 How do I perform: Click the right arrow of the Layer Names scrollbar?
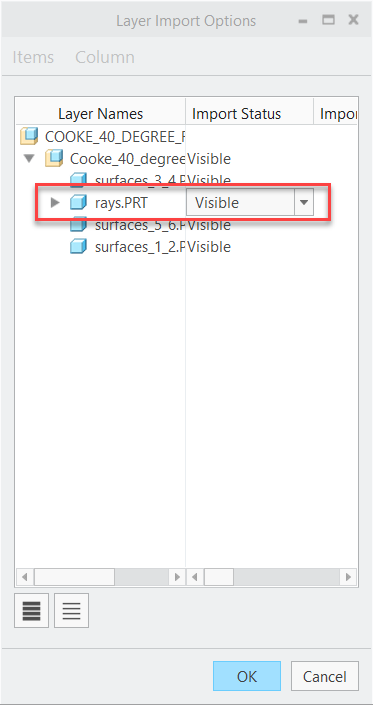coord(177,576)
